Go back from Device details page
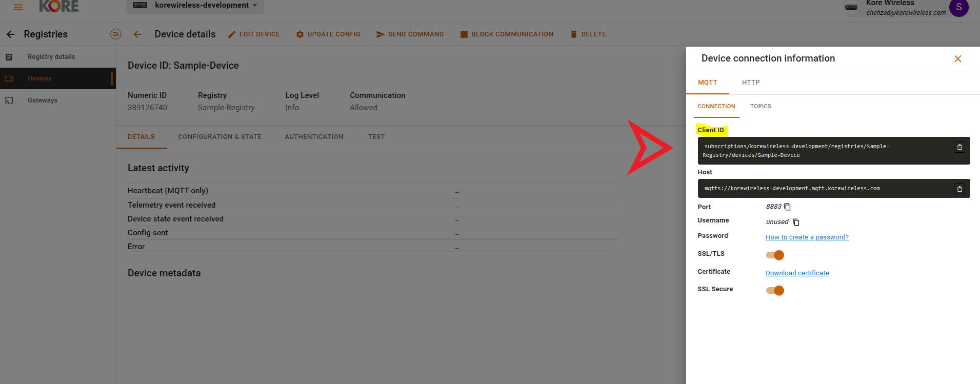The image size is (980, 384). [x=137, y=34]
